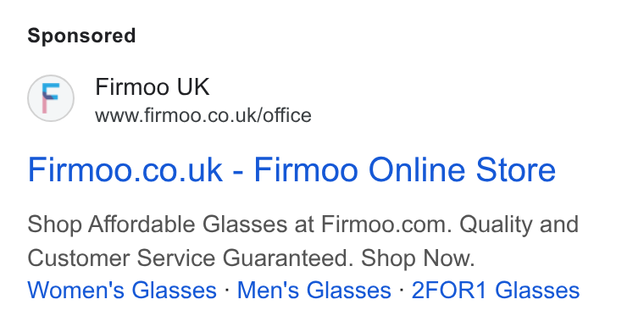
Task: Click the dot separator before 2FOR1 Glasses
Action: pos(402,290)
